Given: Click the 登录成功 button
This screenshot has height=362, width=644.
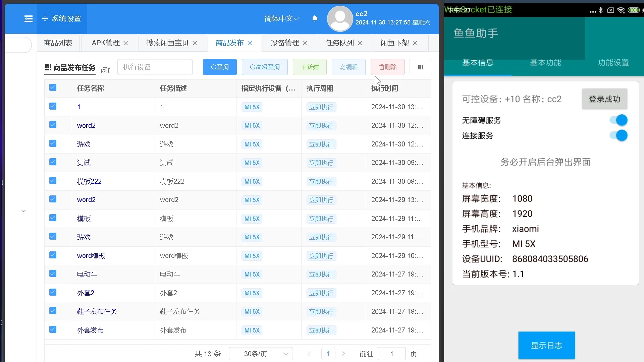Looking at the screenshot, I should click(x=604, y=99).
